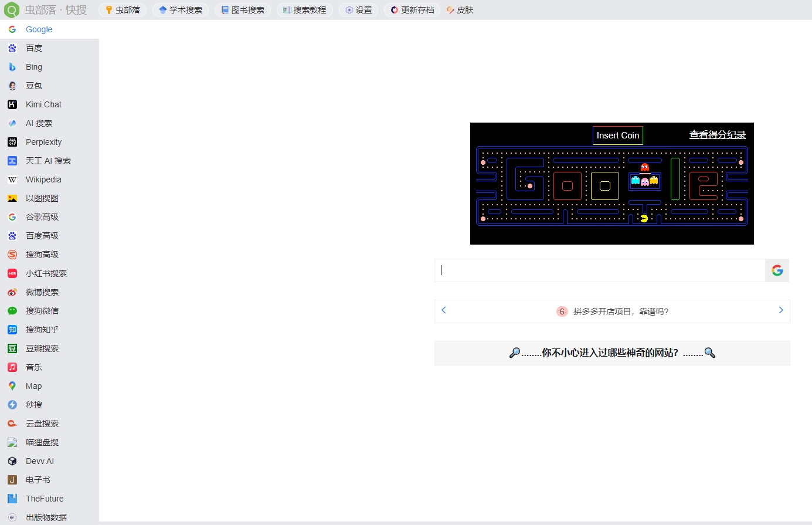Open the Wikipedia icon entry

point(12,179)
